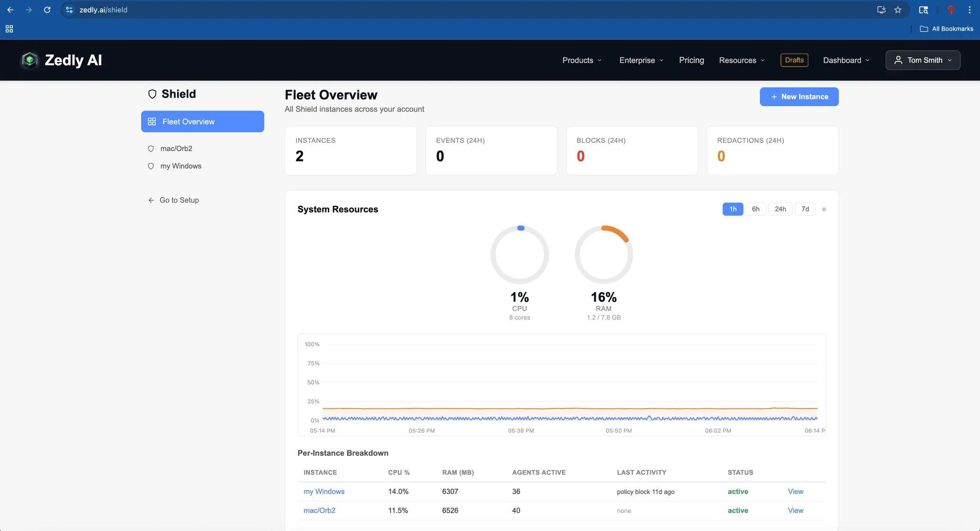
Task: Click the install app icon in address bar
Action: tap(881, 10)
